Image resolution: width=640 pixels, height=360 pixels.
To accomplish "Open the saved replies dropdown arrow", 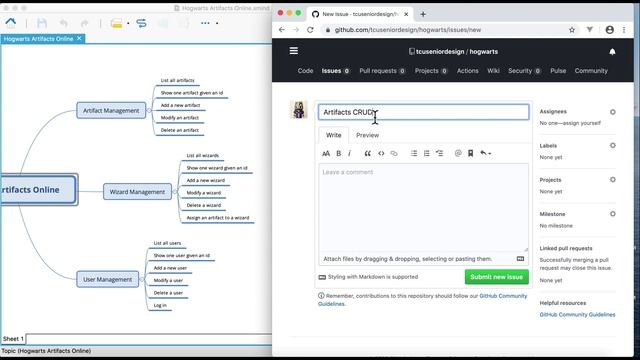I will tap(486, 153).
